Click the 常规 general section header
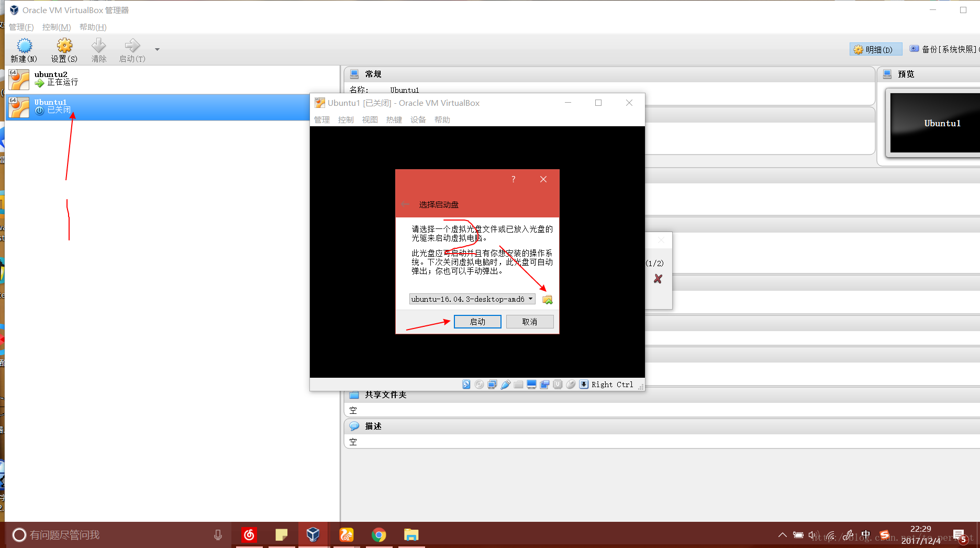Screen dimensions: 980x548 point(609,74)
